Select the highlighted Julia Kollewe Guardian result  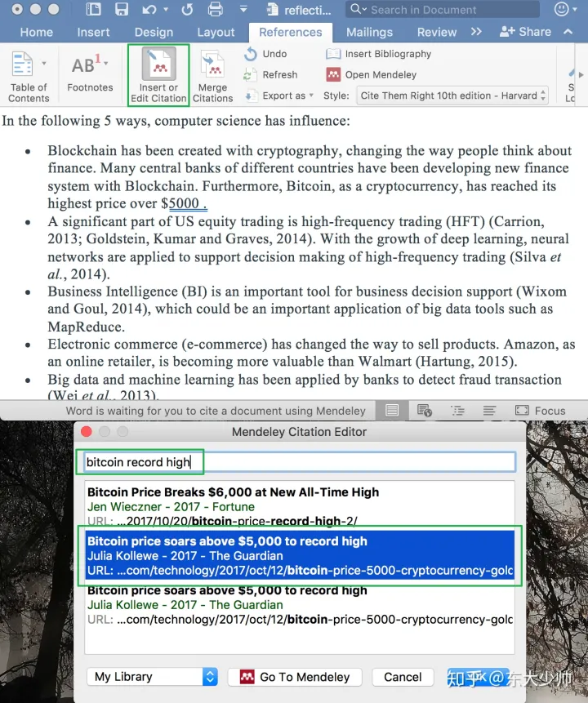pyautogui.click(x=300, y=555)
